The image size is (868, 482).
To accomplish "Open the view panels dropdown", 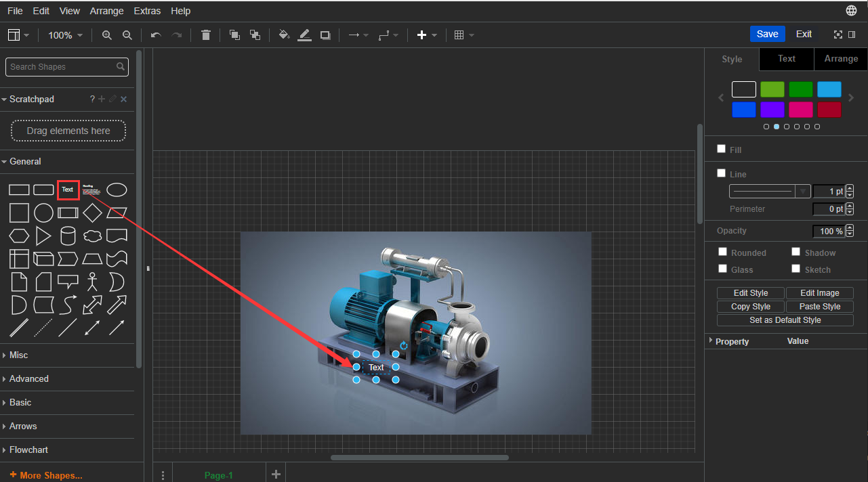I will click(18, 35).
